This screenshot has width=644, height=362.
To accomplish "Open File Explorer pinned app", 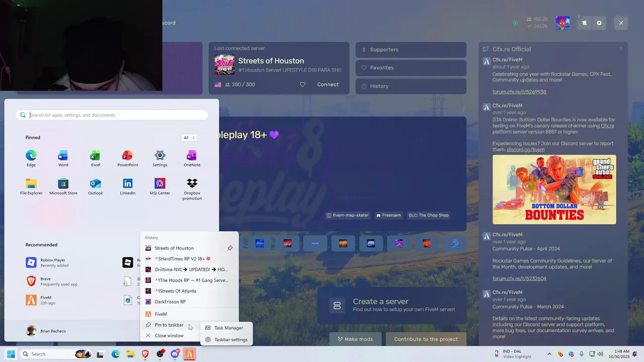I will point(31,187).
